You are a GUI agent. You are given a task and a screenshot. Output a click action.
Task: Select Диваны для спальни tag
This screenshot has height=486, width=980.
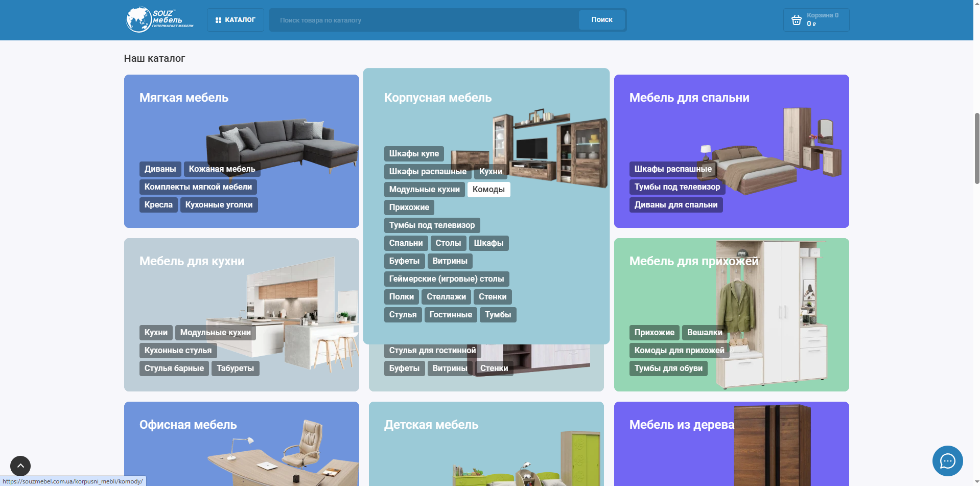[676, 205]
